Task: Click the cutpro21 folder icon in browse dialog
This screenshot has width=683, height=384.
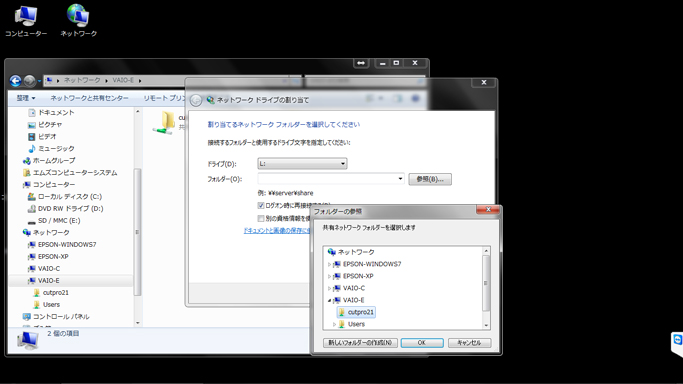Action: (x=342, y=312)
